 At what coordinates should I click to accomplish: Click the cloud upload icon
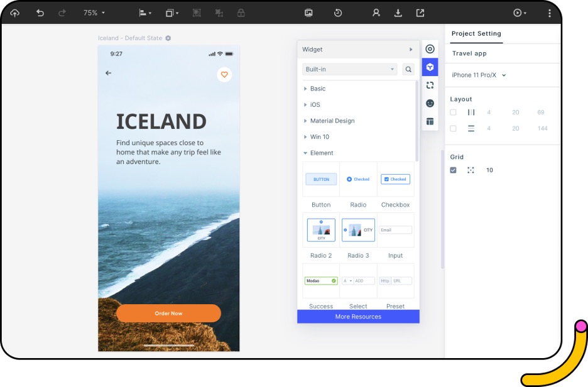click(15, 13)
